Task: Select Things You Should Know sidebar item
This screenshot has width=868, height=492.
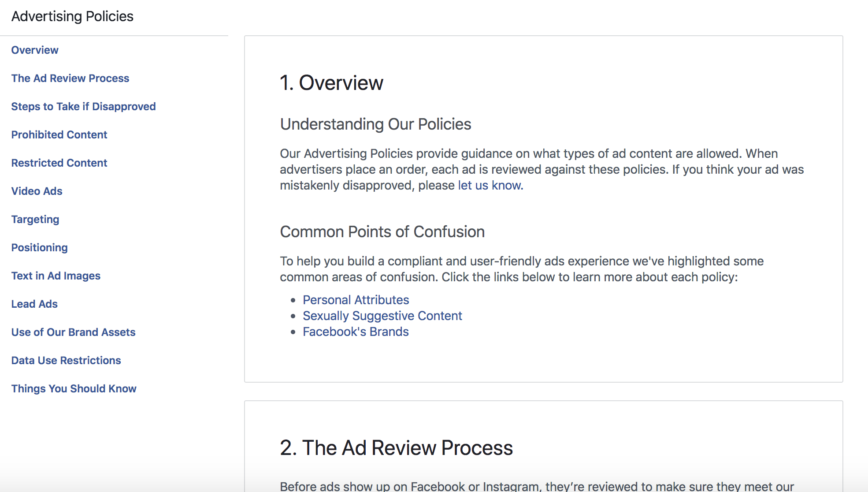Action: coord(73,389)
